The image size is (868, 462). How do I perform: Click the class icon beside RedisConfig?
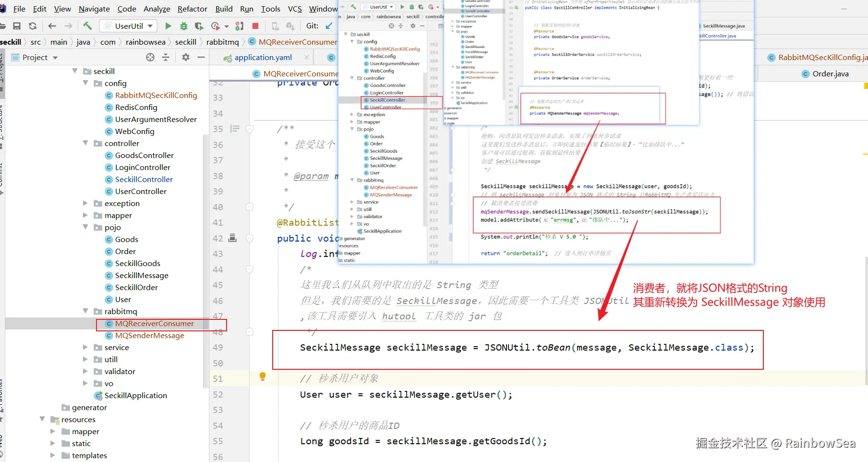(109, 108)
